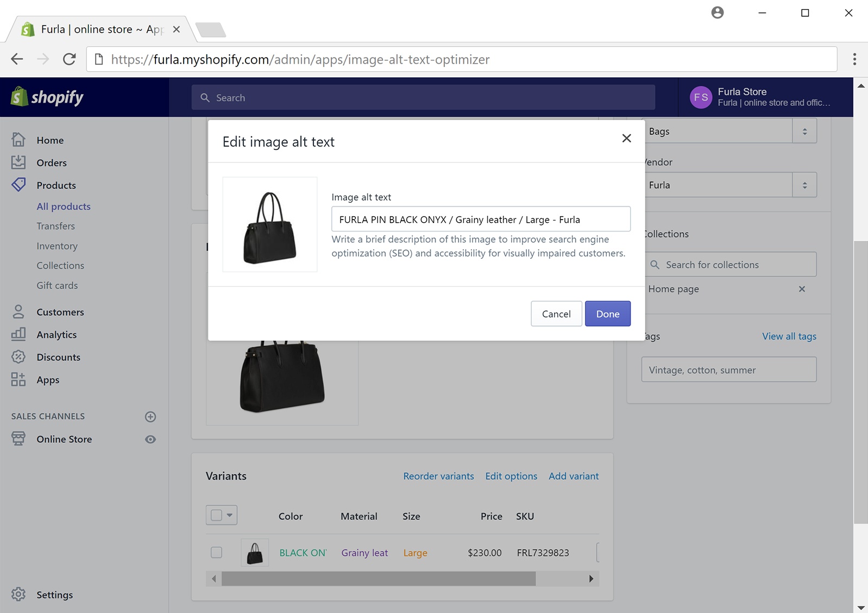Open the Products section
868x613 pixels.
(x=56, y=185)
